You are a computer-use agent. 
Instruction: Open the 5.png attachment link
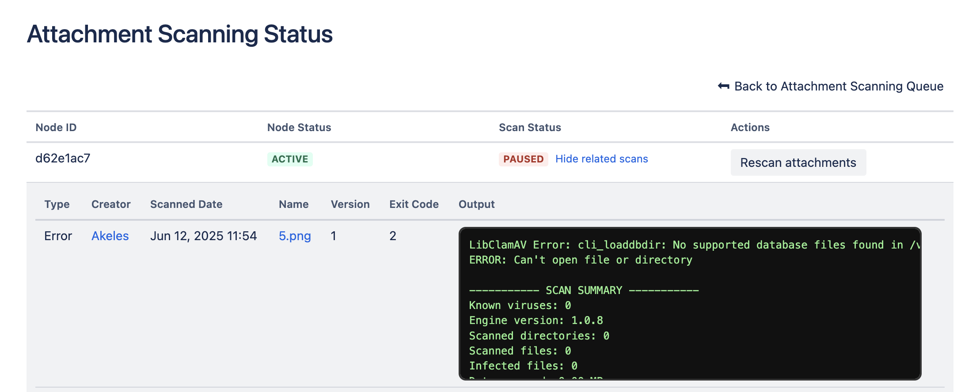pyautogui.click(x=295, y=236)
